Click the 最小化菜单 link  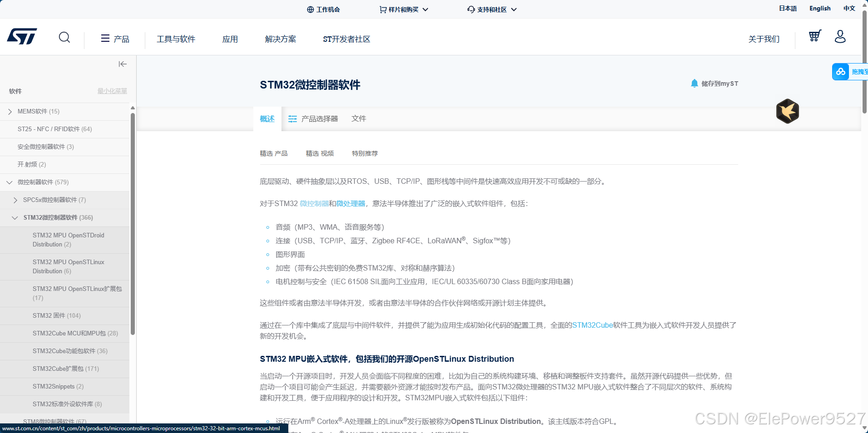click(x=112, y=91)
